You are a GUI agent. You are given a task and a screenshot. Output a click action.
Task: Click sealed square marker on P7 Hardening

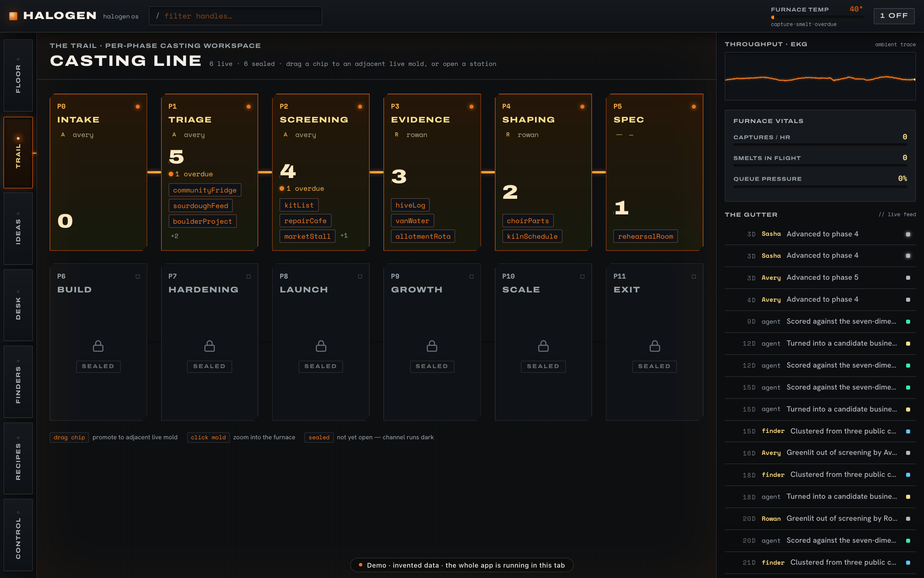click(x=249, y=276)
